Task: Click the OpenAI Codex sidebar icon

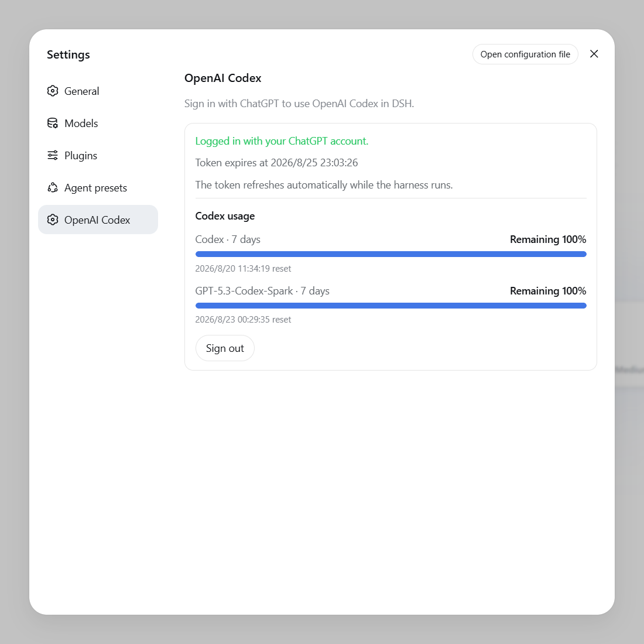Action: pos(53,220)
